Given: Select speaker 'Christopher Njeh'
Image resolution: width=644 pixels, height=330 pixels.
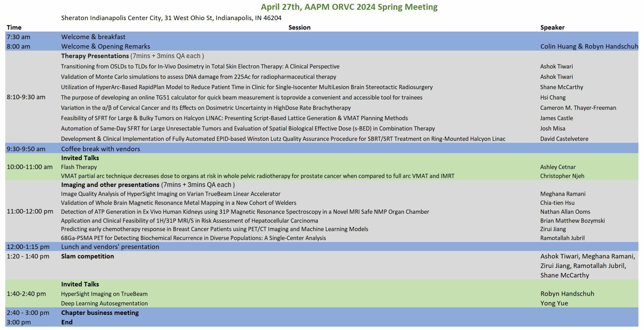Looking at the screenshot, I should (x=562, y=176).
